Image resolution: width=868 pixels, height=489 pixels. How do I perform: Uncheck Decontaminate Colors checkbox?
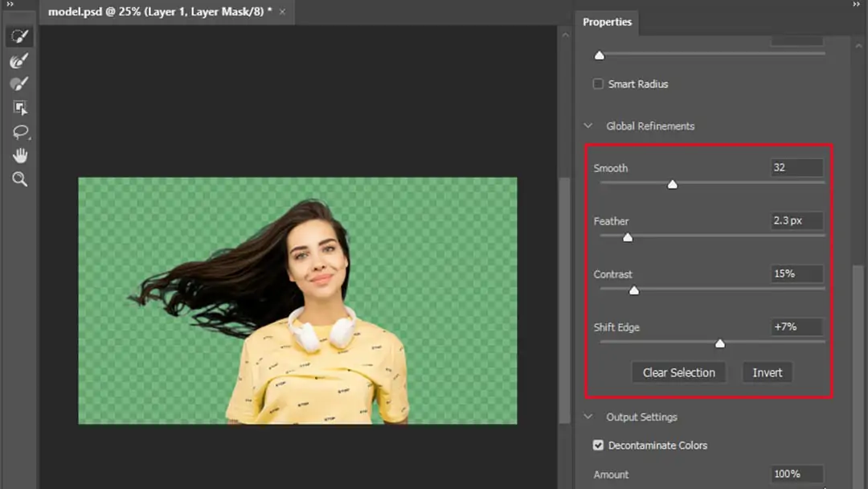click(598, 446)
